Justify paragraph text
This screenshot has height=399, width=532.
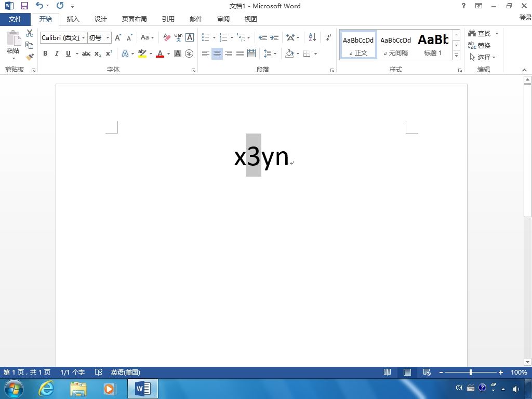[x=240, y=54]
